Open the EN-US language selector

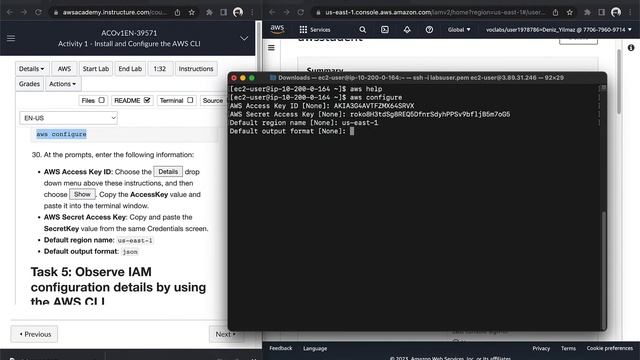69,118
